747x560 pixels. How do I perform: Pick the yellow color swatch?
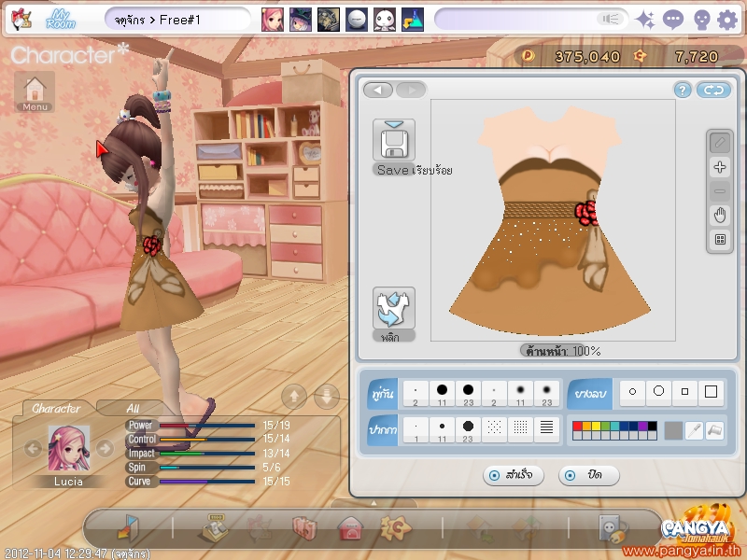[x=596, y=427]
